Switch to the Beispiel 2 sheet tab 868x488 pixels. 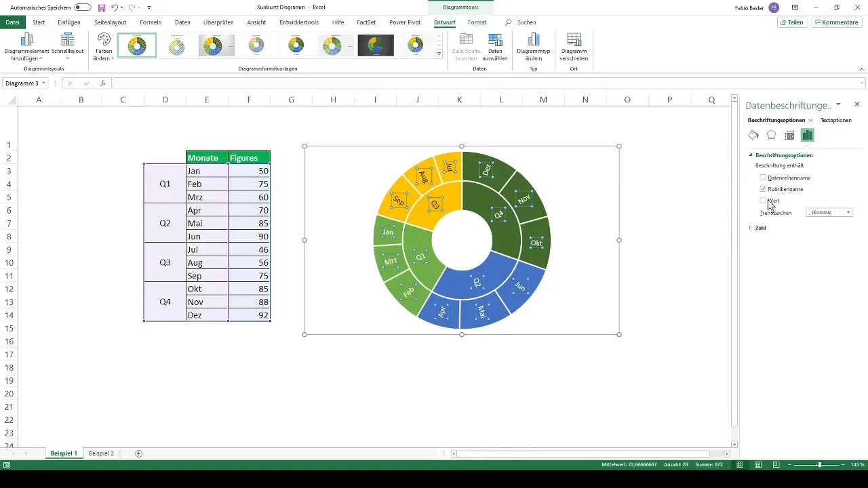[101, 453]
